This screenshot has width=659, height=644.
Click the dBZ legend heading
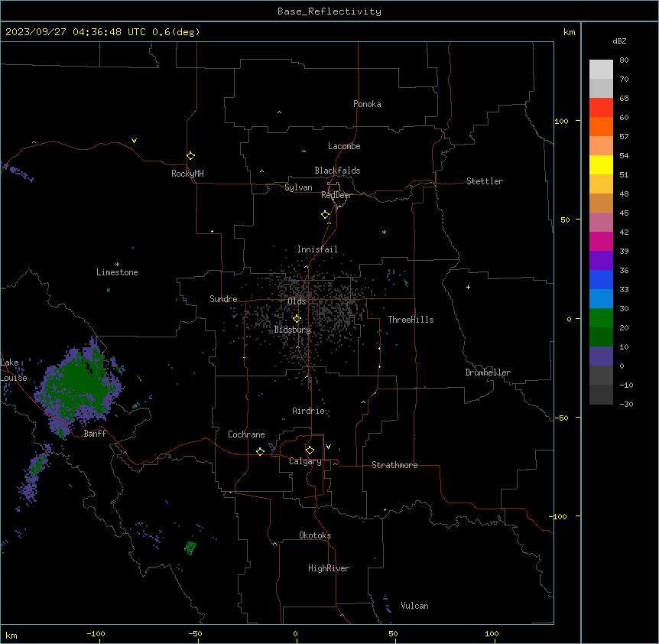click(x=619, y=41)
